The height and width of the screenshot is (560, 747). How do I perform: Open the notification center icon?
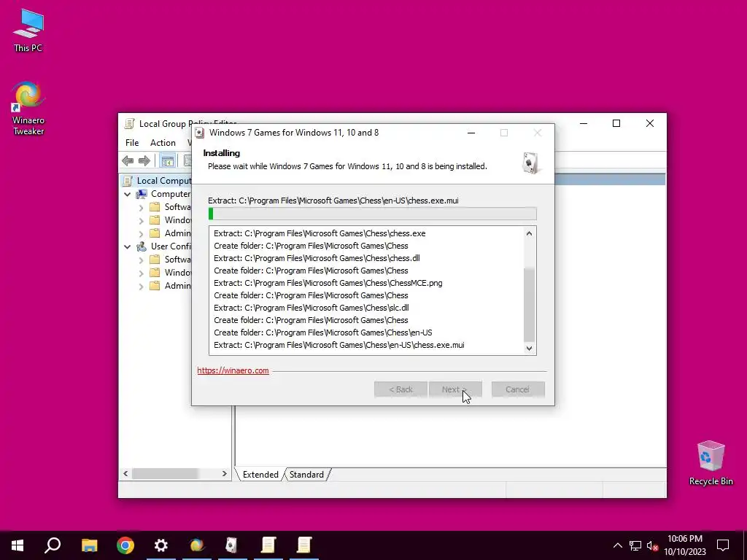[723, 545]
